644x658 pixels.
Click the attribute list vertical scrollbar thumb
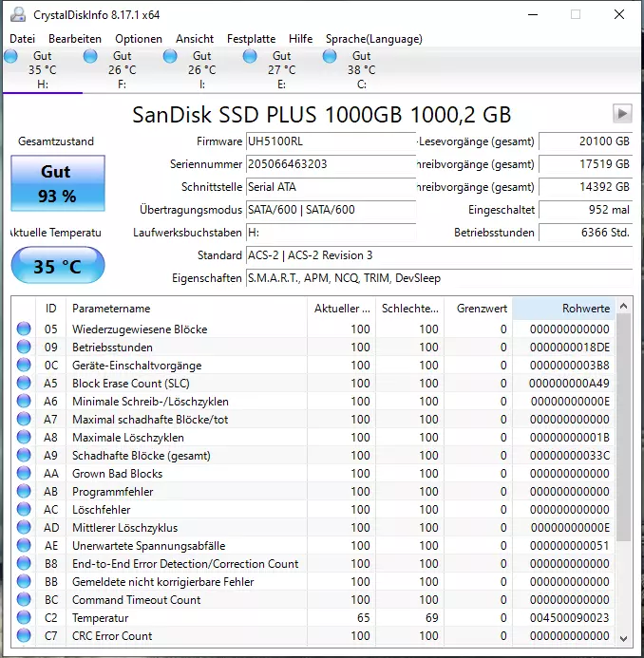[x=623, y=427]
